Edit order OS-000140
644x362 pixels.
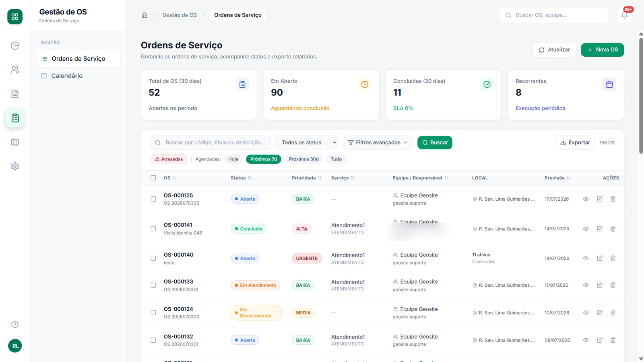pyautogui.click(x=600, y=258)
